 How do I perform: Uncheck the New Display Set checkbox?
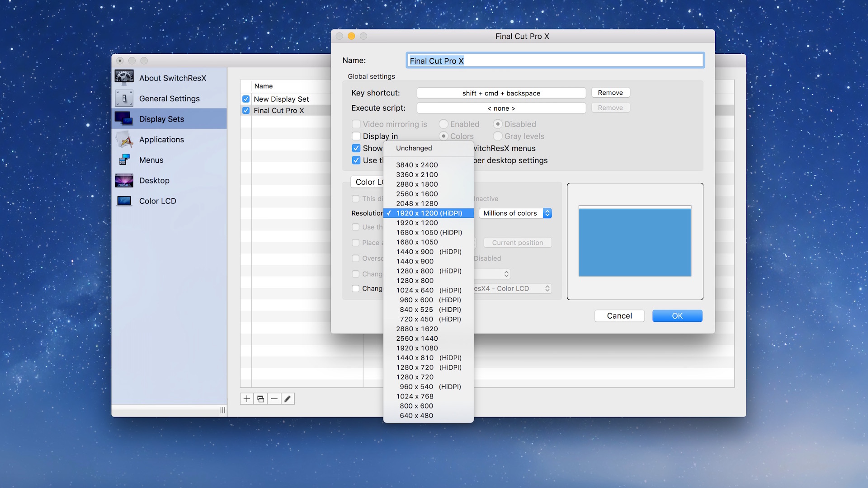click(246, 99)
